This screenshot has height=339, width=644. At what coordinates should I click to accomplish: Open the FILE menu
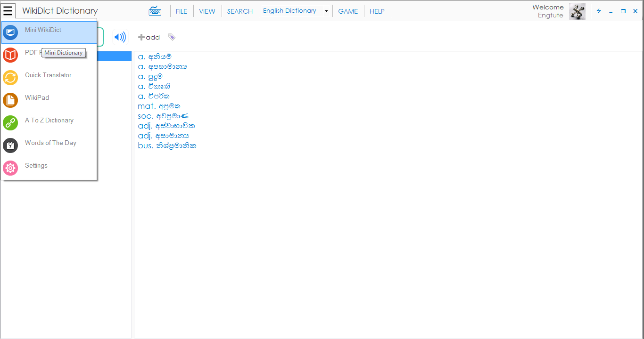[x=182, y=11]
